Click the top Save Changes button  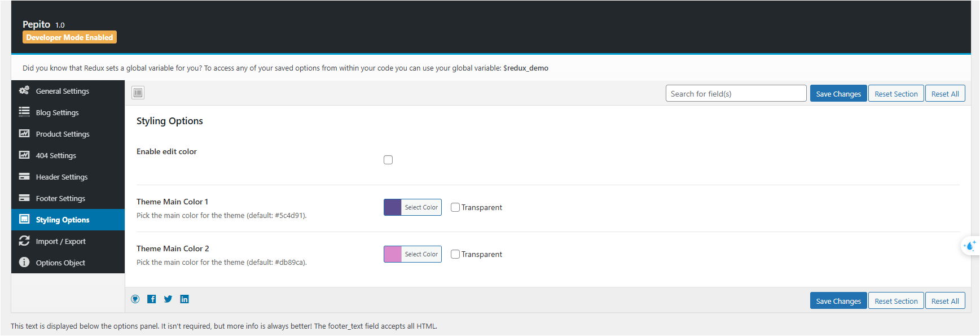(838, 94)
